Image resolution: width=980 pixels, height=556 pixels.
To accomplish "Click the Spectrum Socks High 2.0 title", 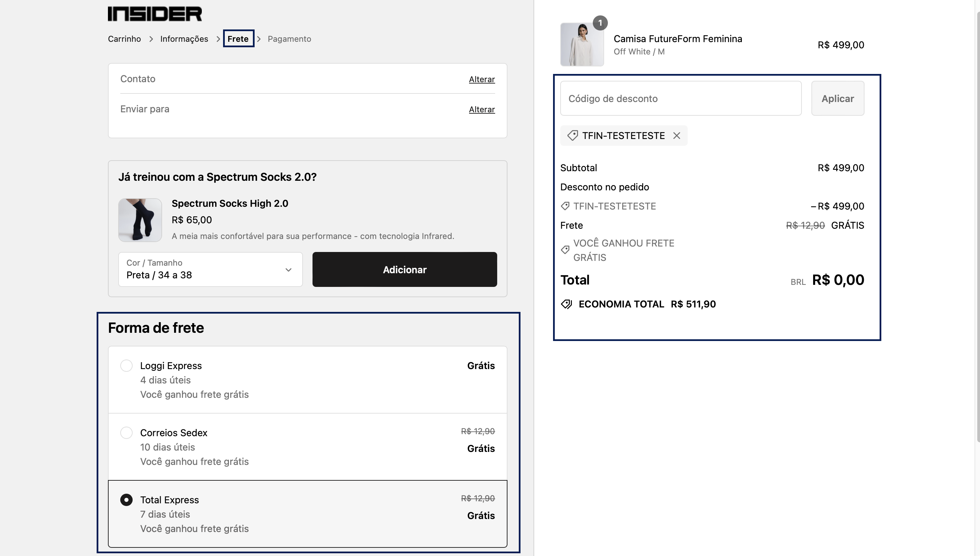I will pyautogui.click(x=230, y=203).
